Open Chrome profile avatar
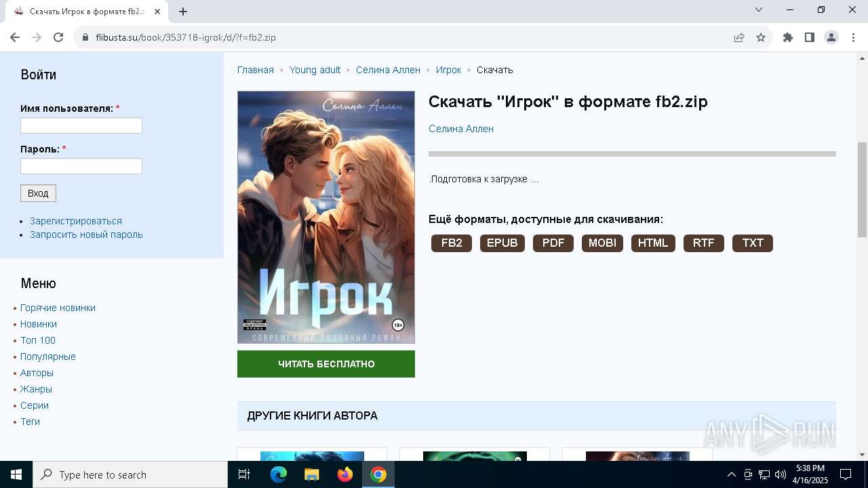868x488 pixels. 831,37
